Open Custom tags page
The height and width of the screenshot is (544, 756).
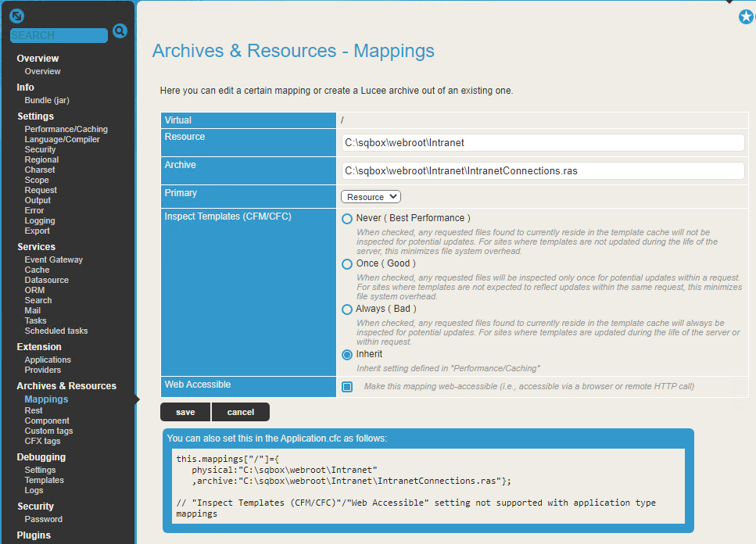pos(48,431)
